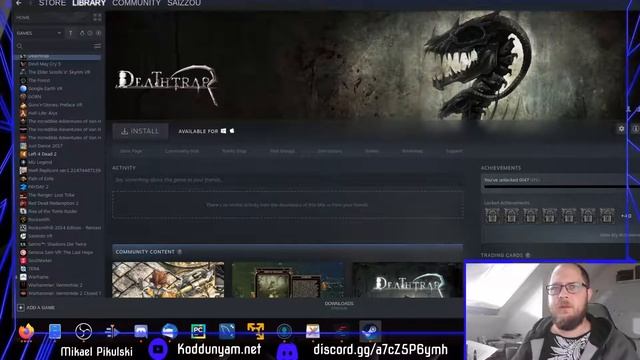This screenshot has height=360, width=640.
Task: Select Devil May Cry 5 in library
Action: pyautogui.click(x=44, y=64)
